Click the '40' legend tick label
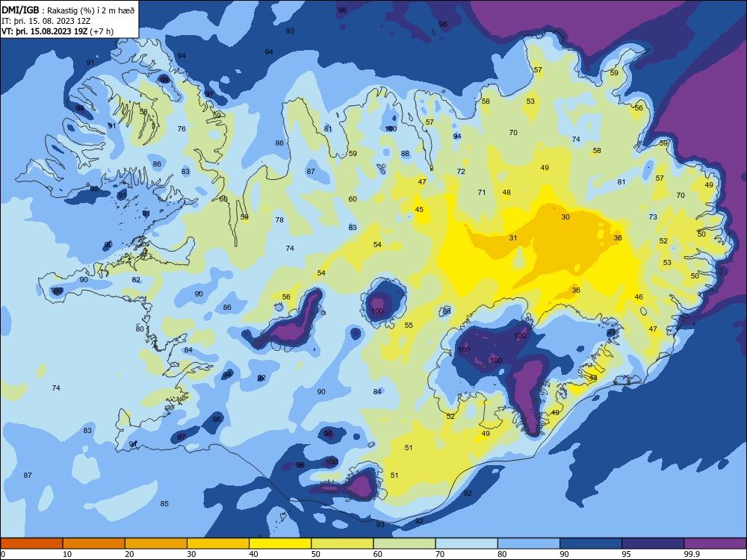Image resolution: width=747 pixels, height=560 pixels. click(x=253, y=554)
